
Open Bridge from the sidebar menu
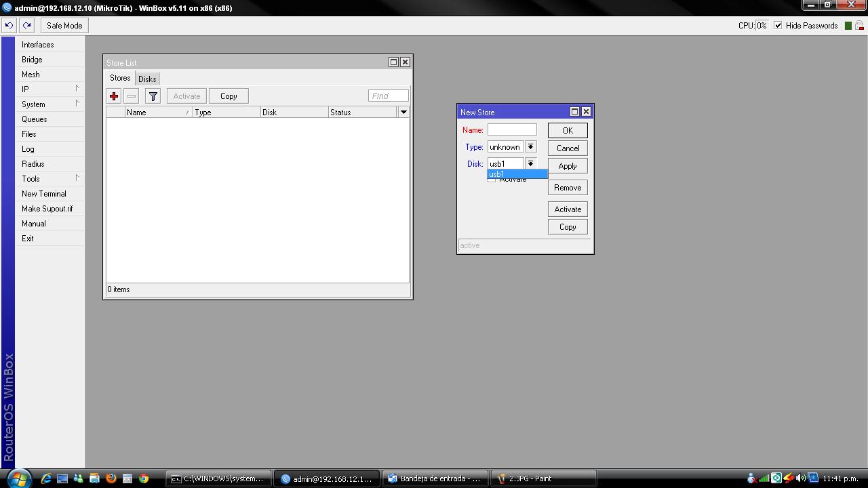pos(51,60)
